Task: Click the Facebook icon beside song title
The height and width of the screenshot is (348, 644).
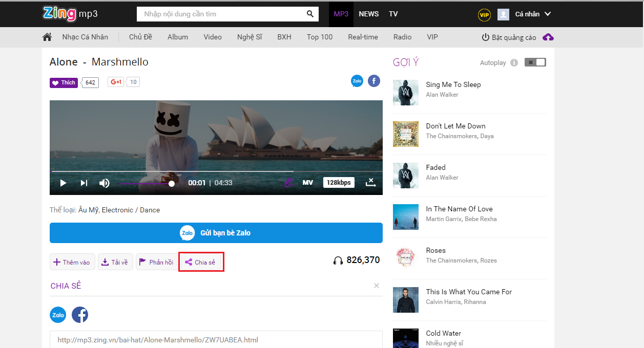Action: tap(374, 81)
